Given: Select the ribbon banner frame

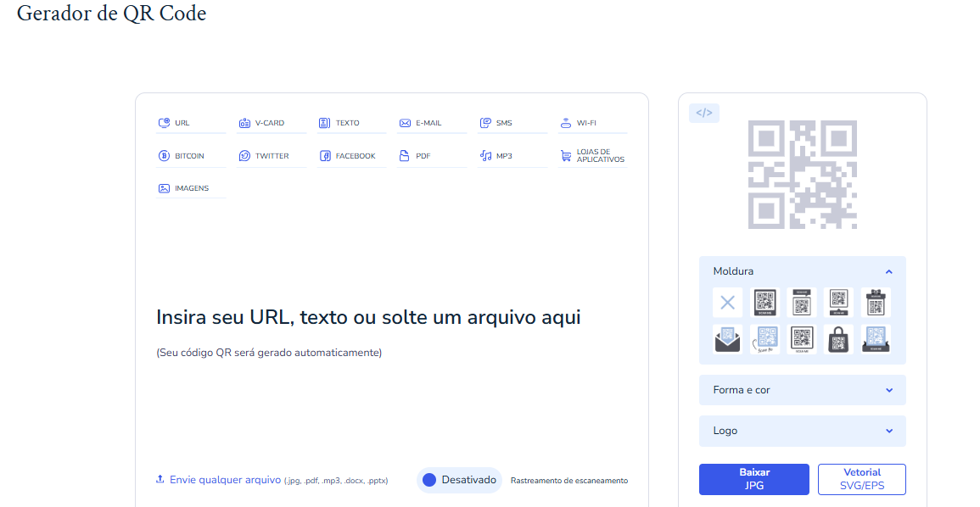Looking at the screenshot, I should (x=876, y=340).
